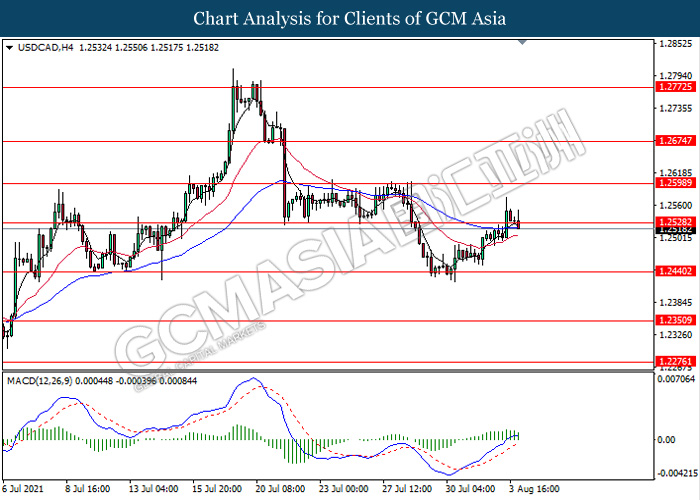Viewport: 700px width, 500px height.
Task: Select the 1.27725 price level label
Action: pos(676,87)
